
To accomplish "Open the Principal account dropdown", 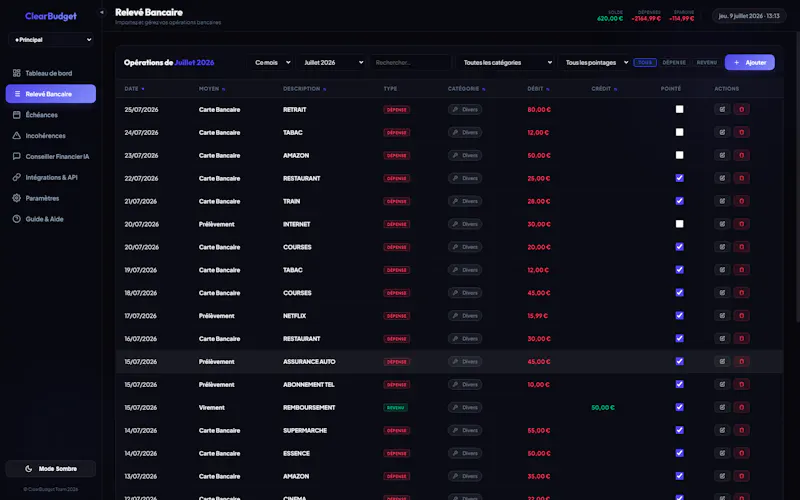I will tap(51, 40).
